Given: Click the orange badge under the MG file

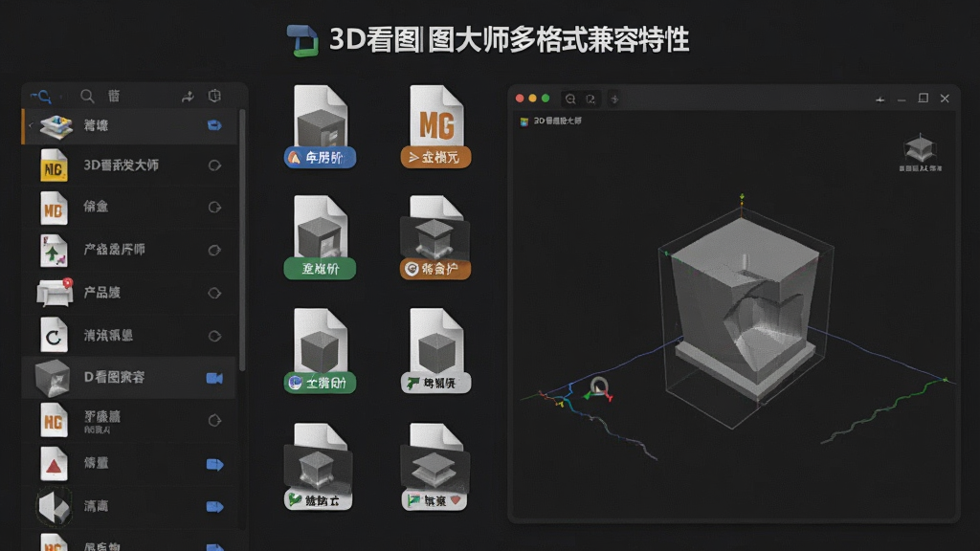Looking at the screenshot, I should [x=435, y=158].
